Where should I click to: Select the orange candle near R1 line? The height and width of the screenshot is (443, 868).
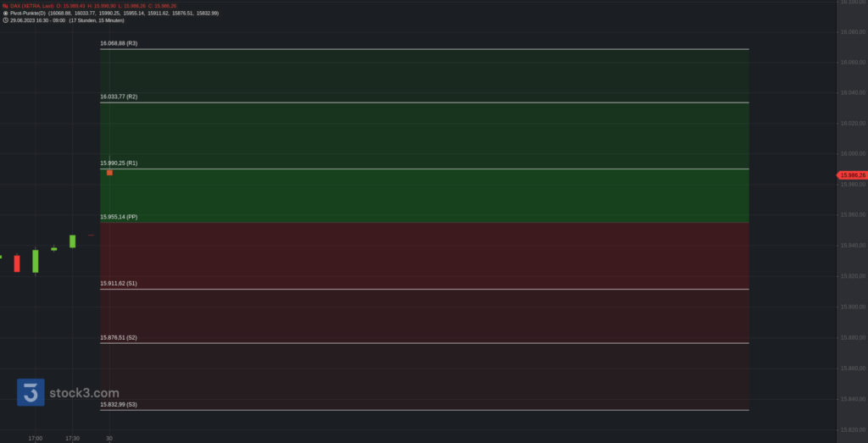pyautogui.click(x=109, y=173)
